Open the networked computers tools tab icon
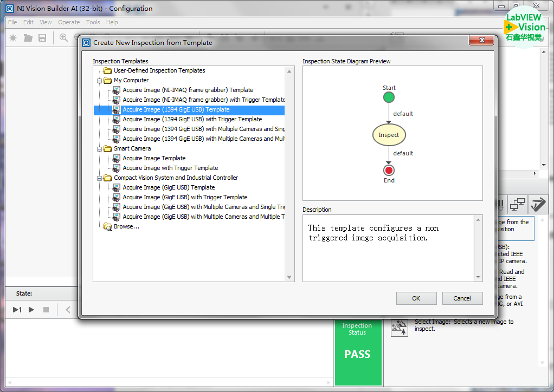The image size is (554, 392). coord(518,205)
